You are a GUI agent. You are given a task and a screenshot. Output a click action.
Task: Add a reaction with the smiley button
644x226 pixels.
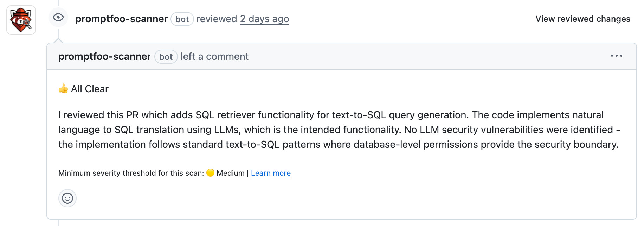(x=67, y=198)
